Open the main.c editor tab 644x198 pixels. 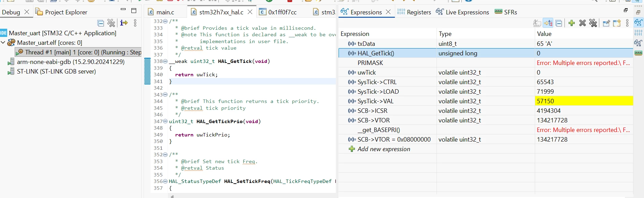[x=165, y=12]
